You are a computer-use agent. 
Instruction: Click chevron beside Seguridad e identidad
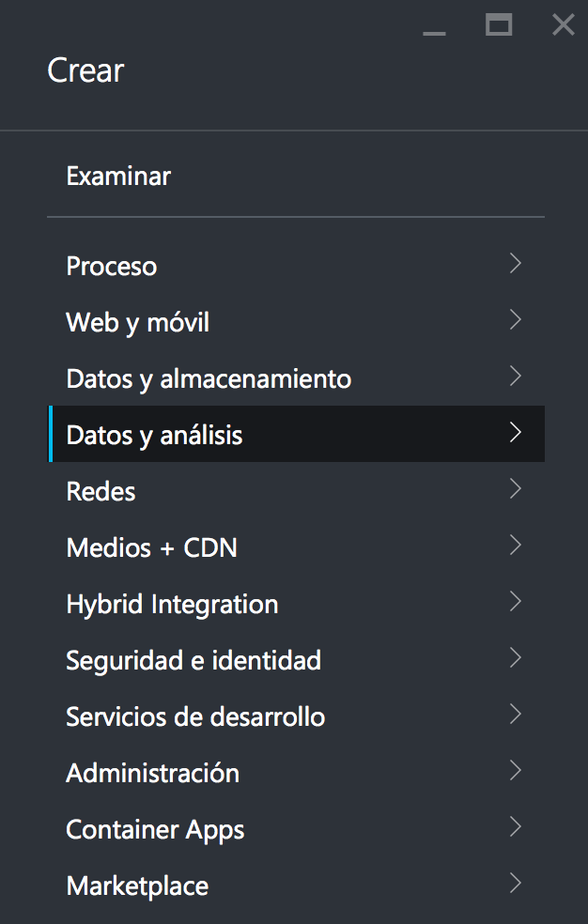coord(515,658)
